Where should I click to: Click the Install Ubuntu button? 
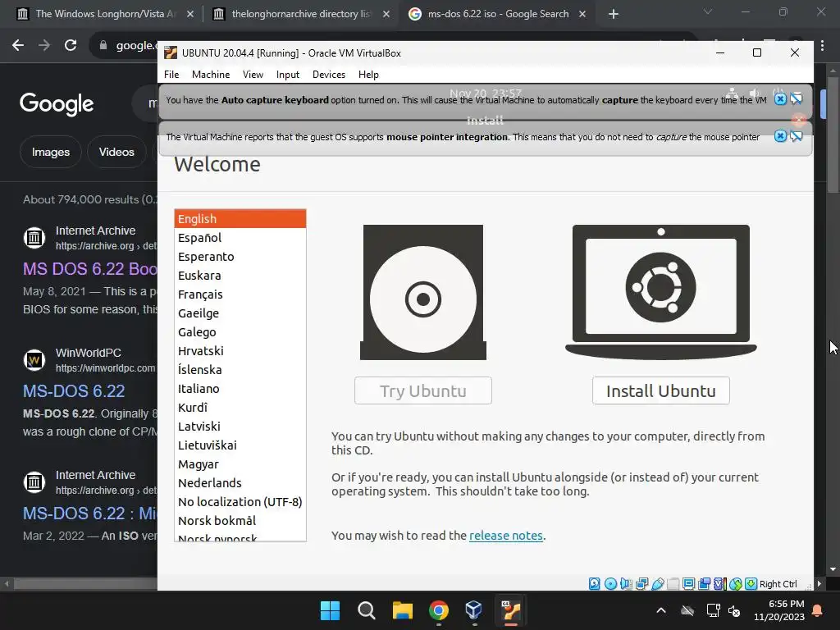pyautogui.click(x=661, y=390)
